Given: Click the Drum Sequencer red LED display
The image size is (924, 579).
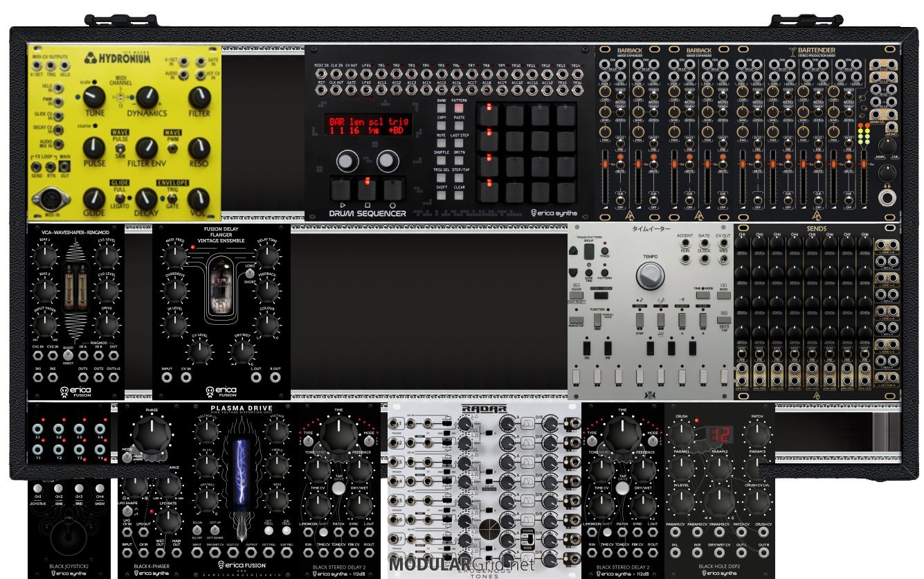Looking at the screenshot, I should click(x=369, y=125).
